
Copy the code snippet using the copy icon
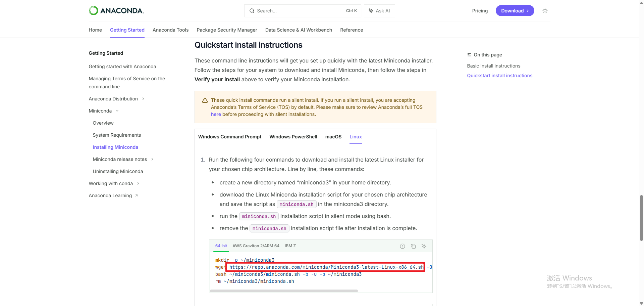413,246
